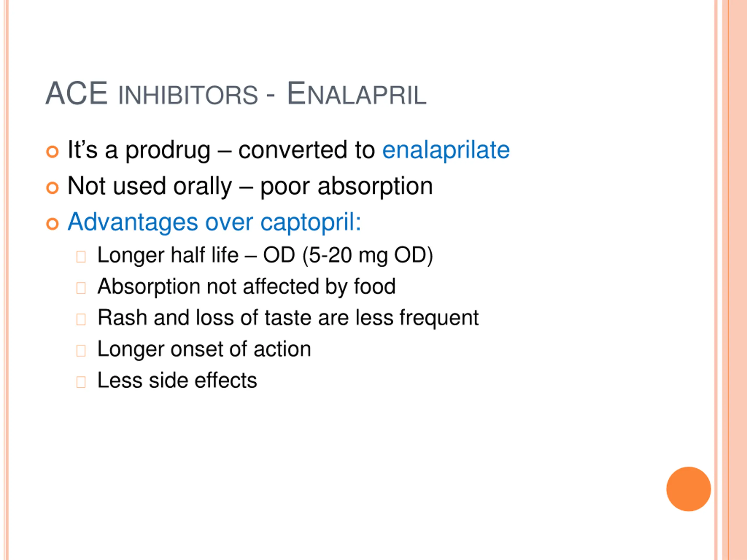Click the bullet beside 'Not used orally'

52,188
